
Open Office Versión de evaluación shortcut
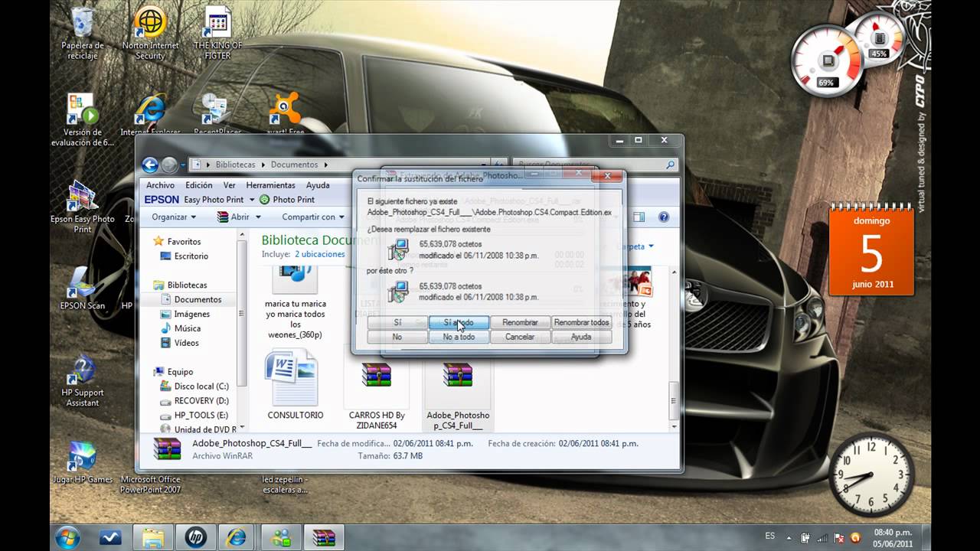[x=83, y=120]
